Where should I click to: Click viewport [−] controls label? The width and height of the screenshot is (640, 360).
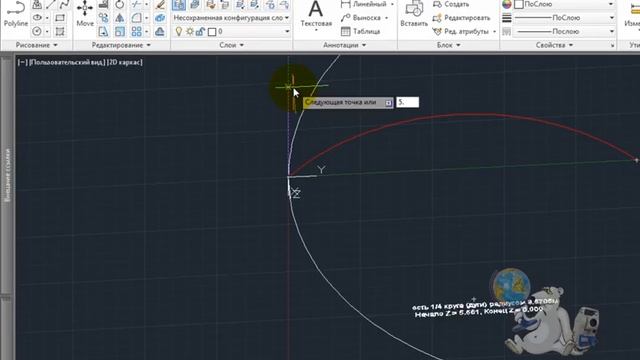coord(22,62)
